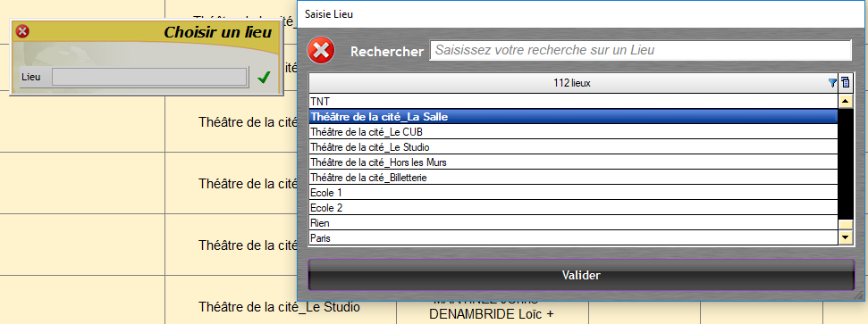Select Théâtre de la cité_La Salle row

pyautogui.click(x=574, y=117)
